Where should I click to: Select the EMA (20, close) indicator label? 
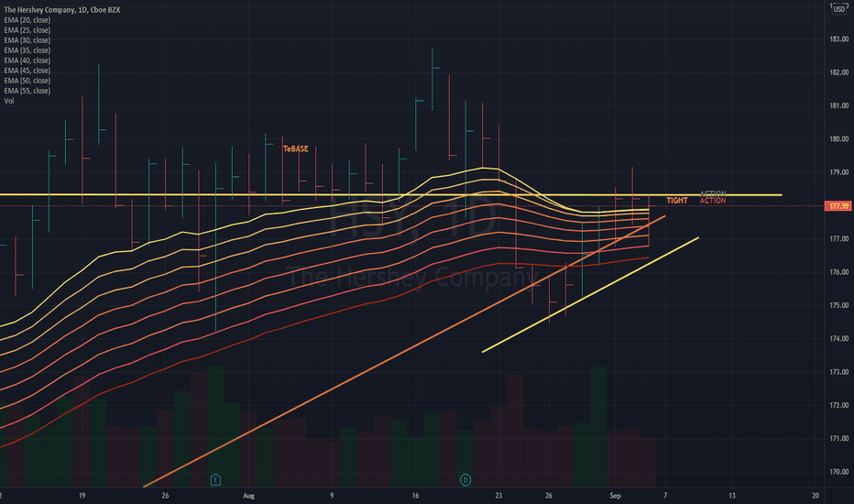pos(27,20)
